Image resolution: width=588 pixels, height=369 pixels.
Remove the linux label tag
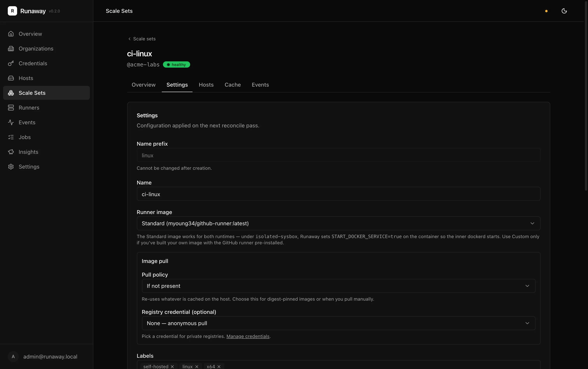197,366
